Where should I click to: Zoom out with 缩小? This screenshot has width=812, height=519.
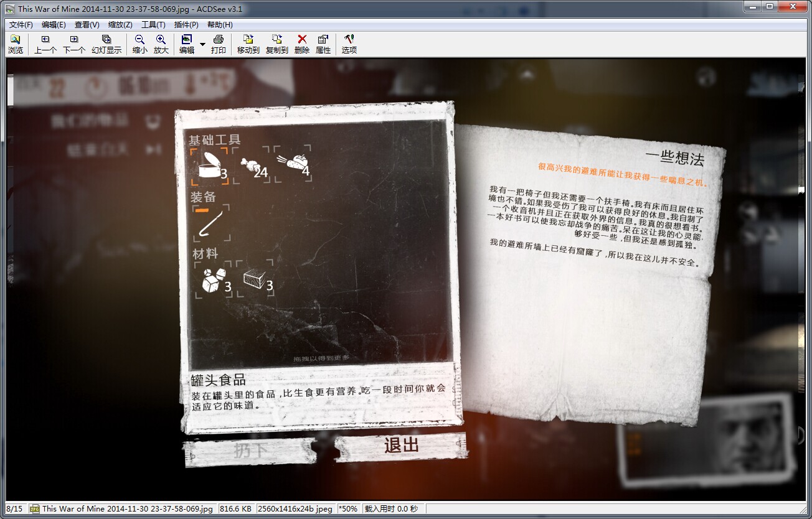click(140, 44)
